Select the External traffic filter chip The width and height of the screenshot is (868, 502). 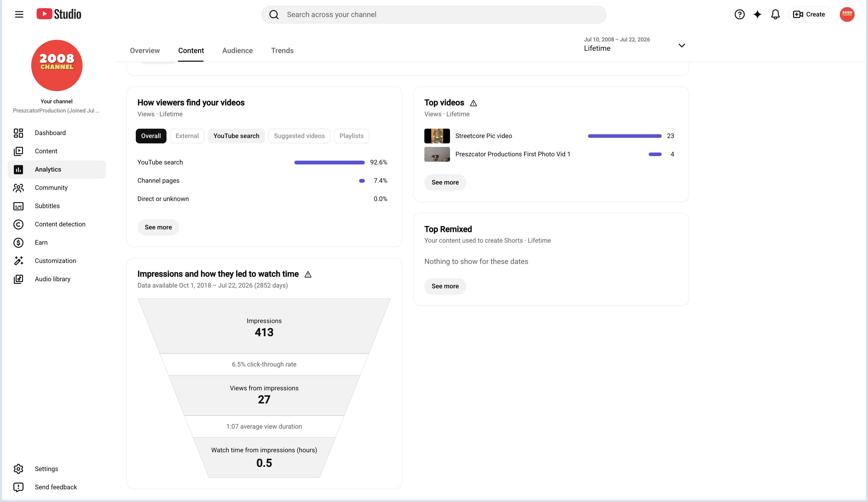point(187,136)
